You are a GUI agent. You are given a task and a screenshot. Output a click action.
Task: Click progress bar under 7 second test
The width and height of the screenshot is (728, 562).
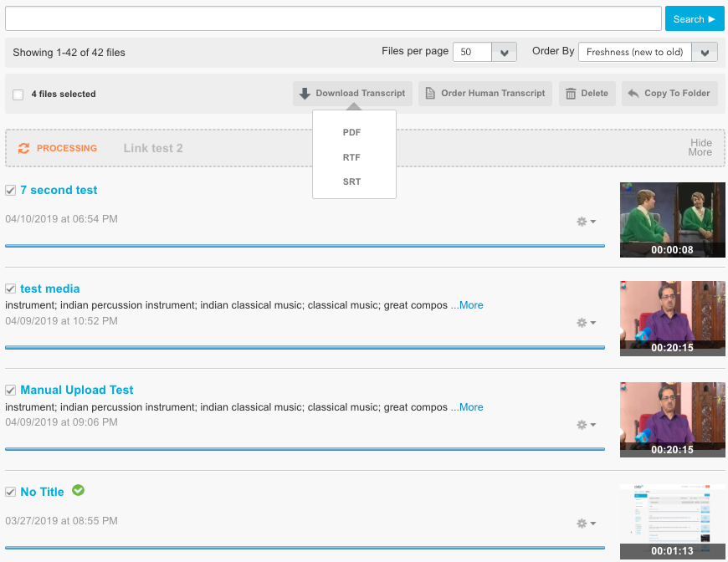[305, 246]
